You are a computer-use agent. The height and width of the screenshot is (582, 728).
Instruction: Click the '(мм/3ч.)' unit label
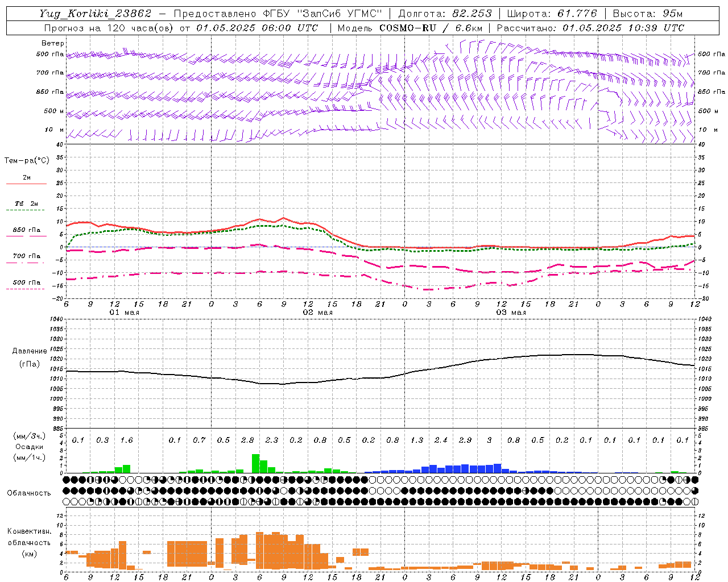pyautogui.click(x=28, y=436)
